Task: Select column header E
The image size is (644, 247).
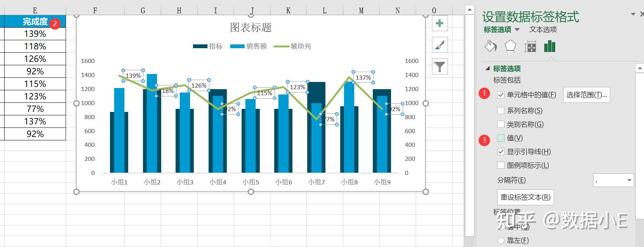Action: [x=35, y=11]
